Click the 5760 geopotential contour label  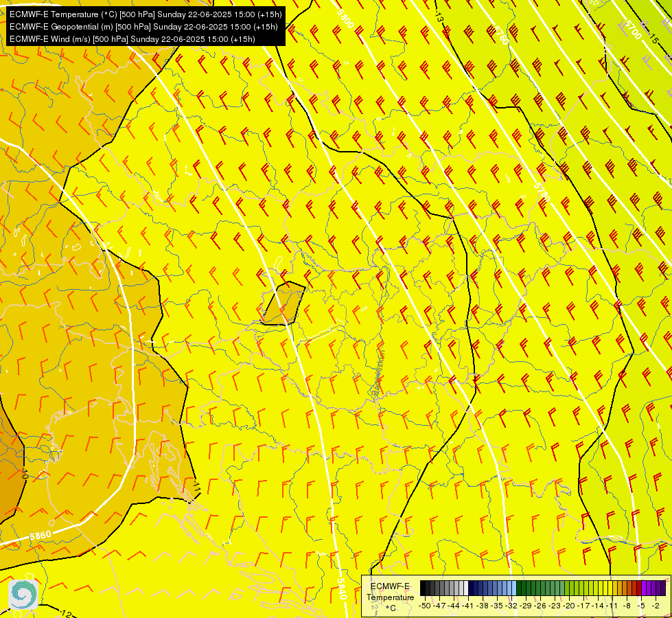pos(502,35)
